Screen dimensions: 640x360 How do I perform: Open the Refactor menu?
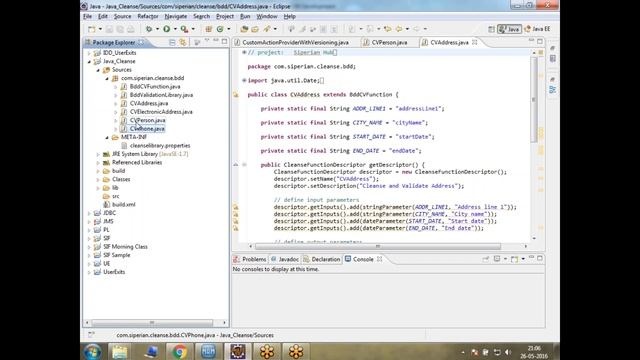148,16
